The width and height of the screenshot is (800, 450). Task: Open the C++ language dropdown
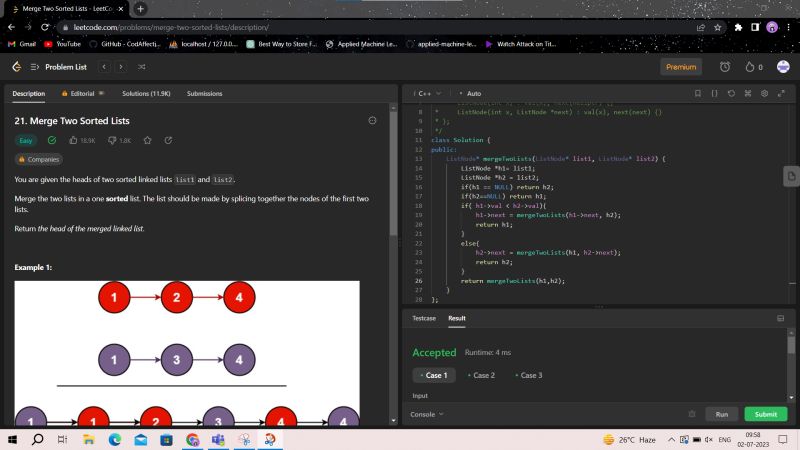(x=428, y=93)
